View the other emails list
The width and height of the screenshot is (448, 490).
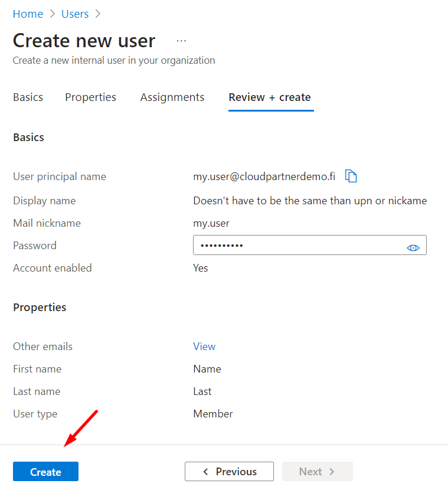tap(204, 347)
